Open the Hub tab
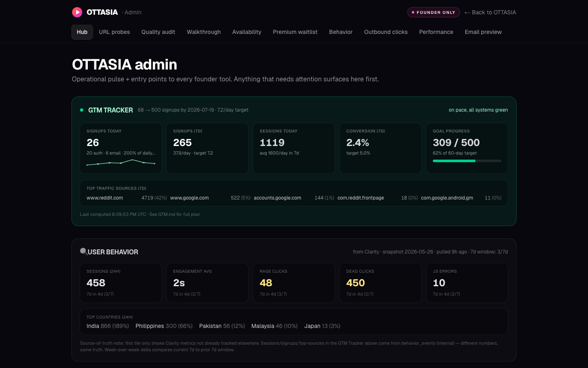The image size is (588, 368). coord(82,32)
